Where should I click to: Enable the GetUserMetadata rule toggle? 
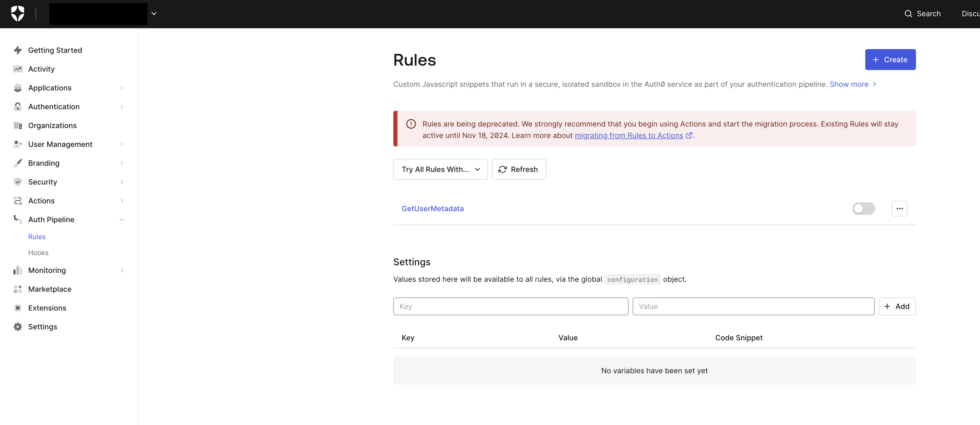coord(864,209)
